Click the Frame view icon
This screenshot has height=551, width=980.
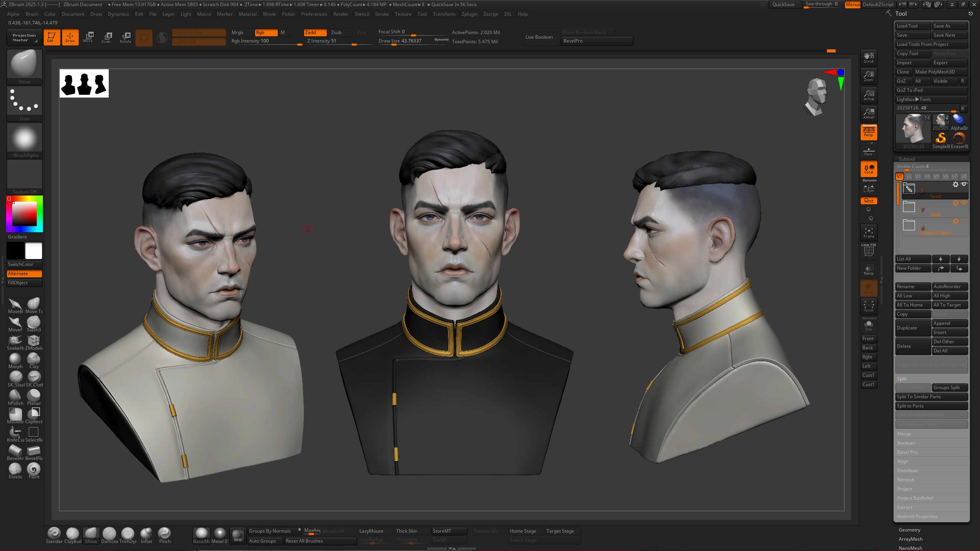[869, 232]
